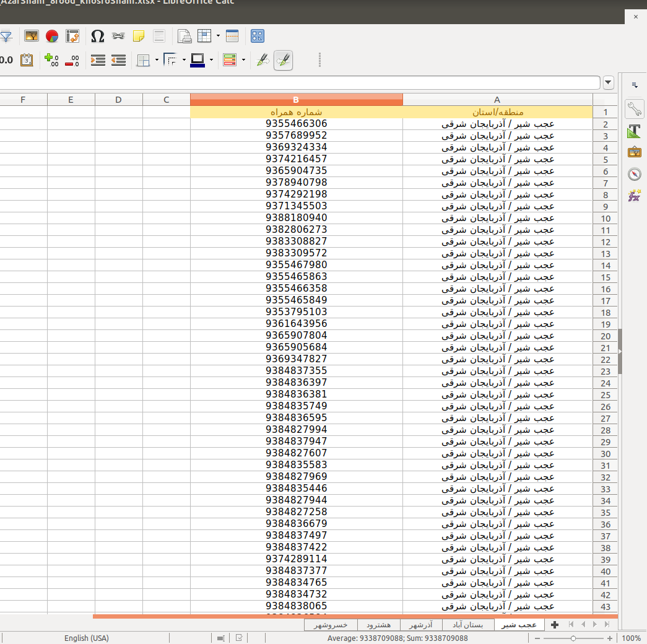The width and height of the screenshot is (647, 644).
Task: Add a new sheet with the plus button
Action: (x=555, y=625)
